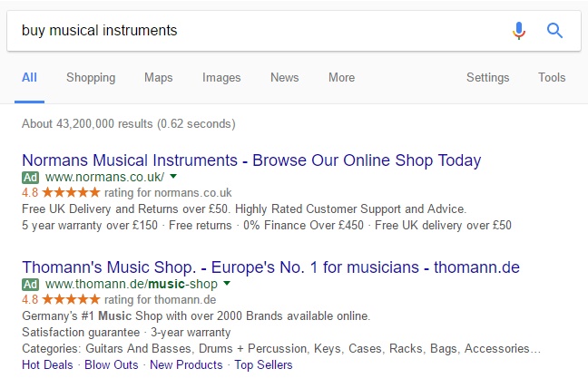Click 'rating for normans.co.uk' text
Viewport: 588px width, 388px height.
point(168,192)
